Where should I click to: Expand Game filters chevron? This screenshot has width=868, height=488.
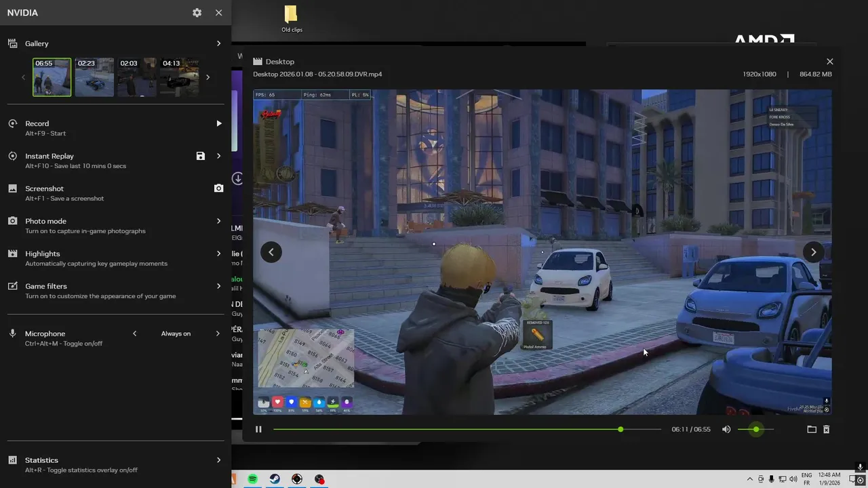218,286
